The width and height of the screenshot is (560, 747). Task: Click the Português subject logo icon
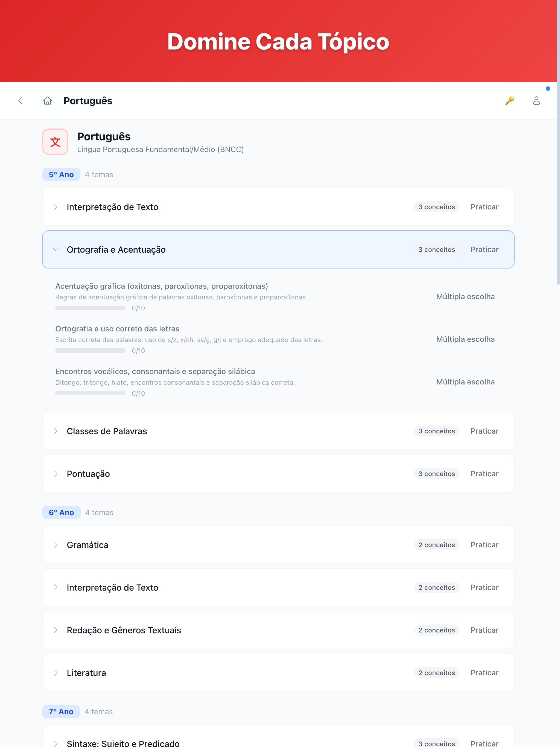(x=56, y=141)
